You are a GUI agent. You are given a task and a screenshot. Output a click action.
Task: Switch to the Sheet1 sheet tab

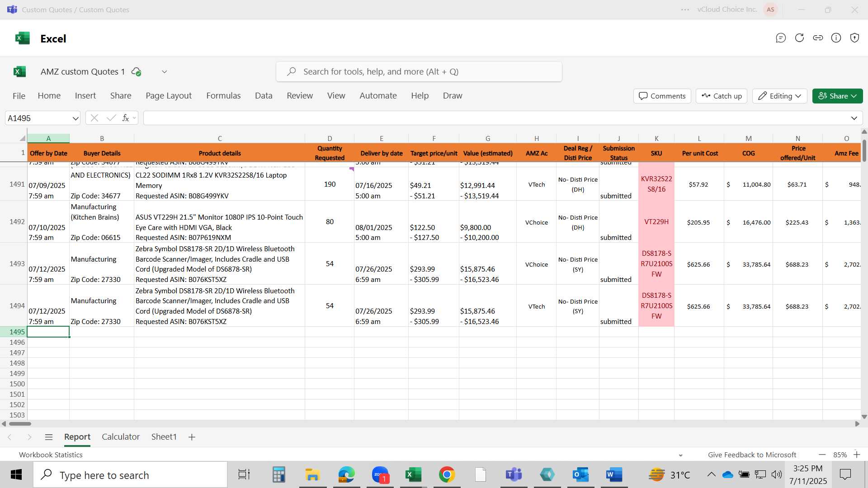(x=164, y=437)
